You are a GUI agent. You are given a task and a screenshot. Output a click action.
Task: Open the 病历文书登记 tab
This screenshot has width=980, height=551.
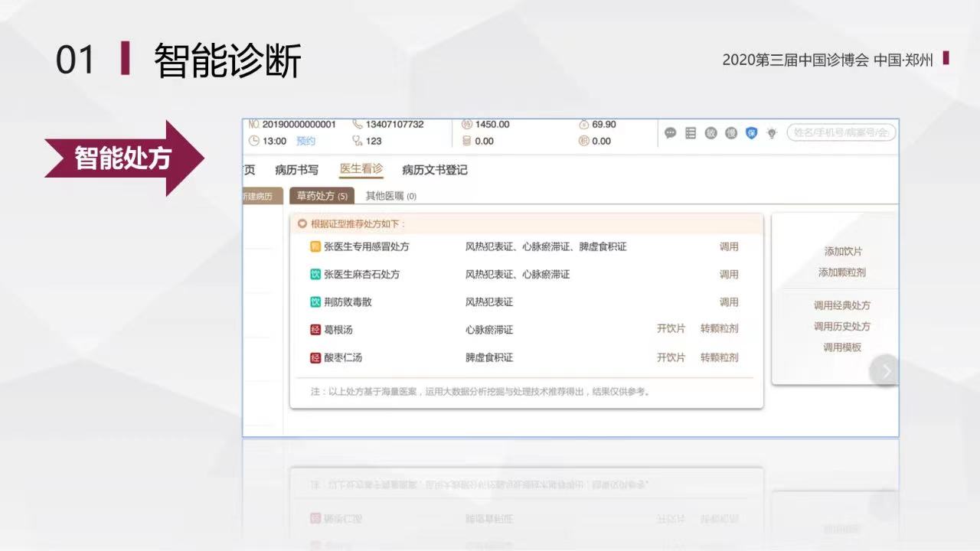[x=434, y=170]
